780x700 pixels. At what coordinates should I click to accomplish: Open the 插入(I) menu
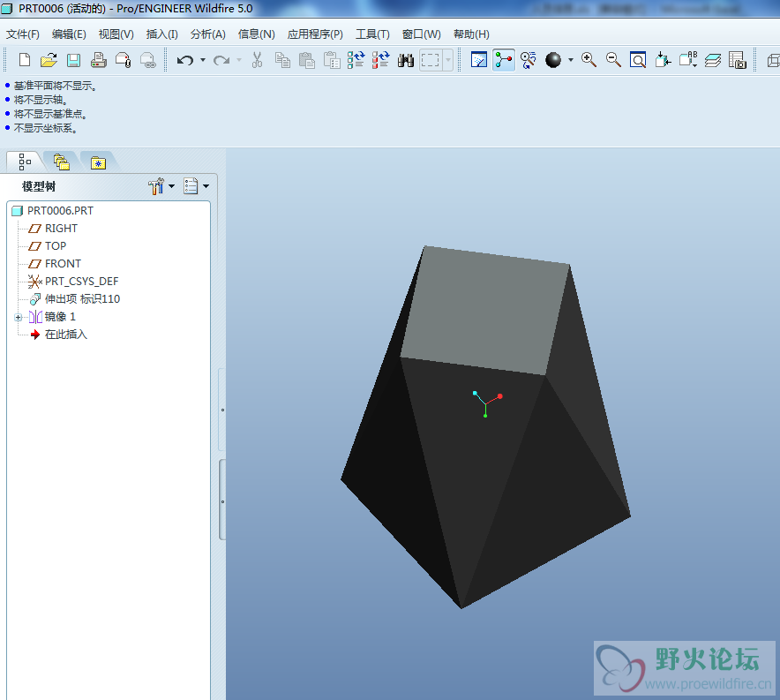coord(162,34)
